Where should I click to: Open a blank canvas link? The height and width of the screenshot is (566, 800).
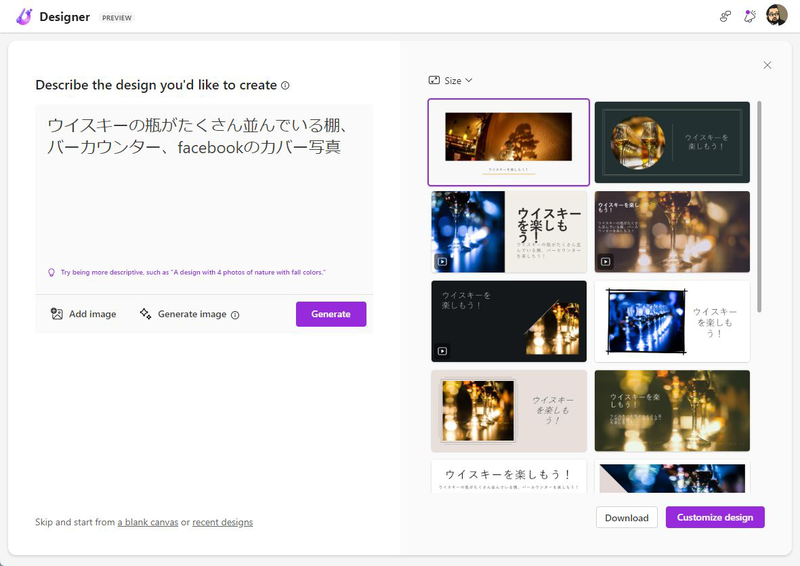pos(148,522)
